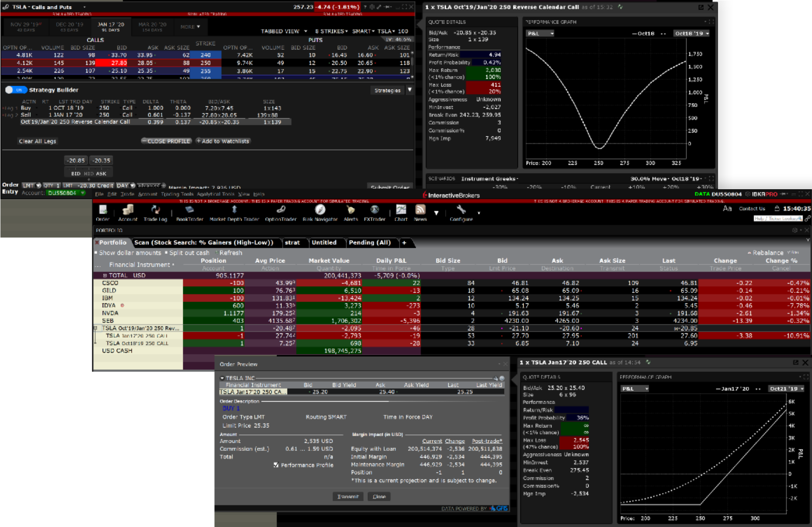Open the Oct18 '19 date dropdown in graph

click(691, 33)
